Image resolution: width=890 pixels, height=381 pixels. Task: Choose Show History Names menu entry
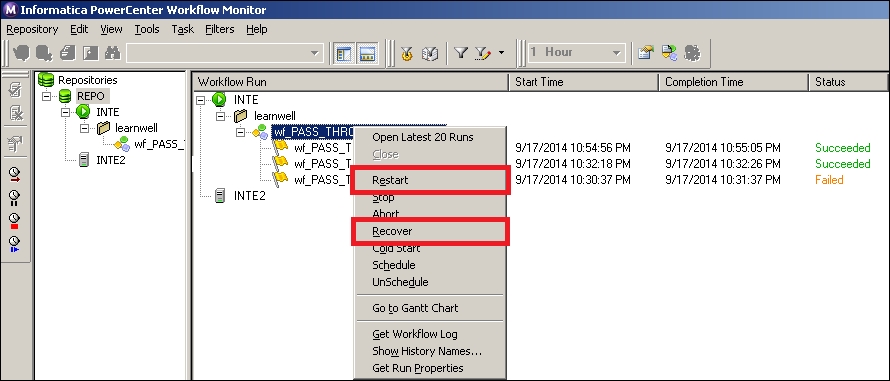click(x=430, y=351)
